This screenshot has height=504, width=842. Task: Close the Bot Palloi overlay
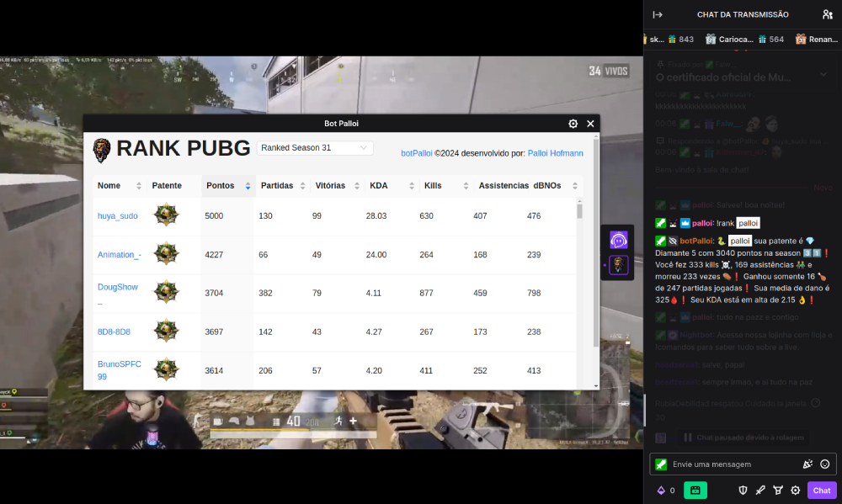point(591,124)
